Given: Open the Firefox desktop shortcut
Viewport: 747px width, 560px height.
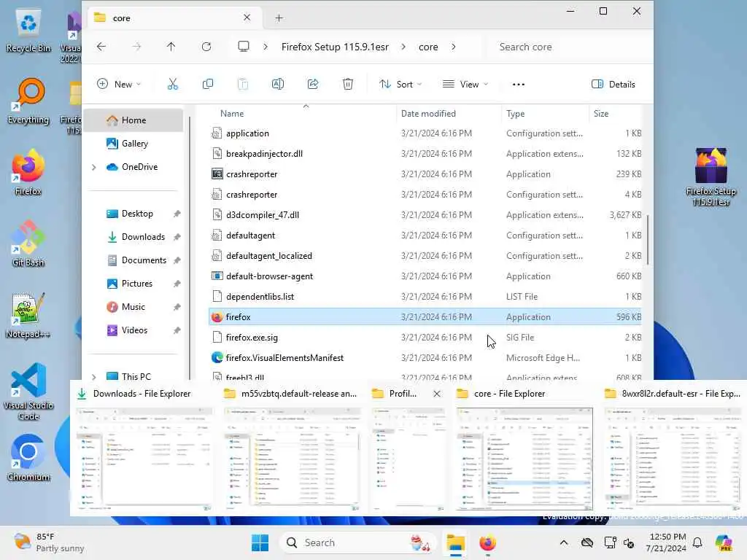Looking at the screenshot, I should click(28, 172).
